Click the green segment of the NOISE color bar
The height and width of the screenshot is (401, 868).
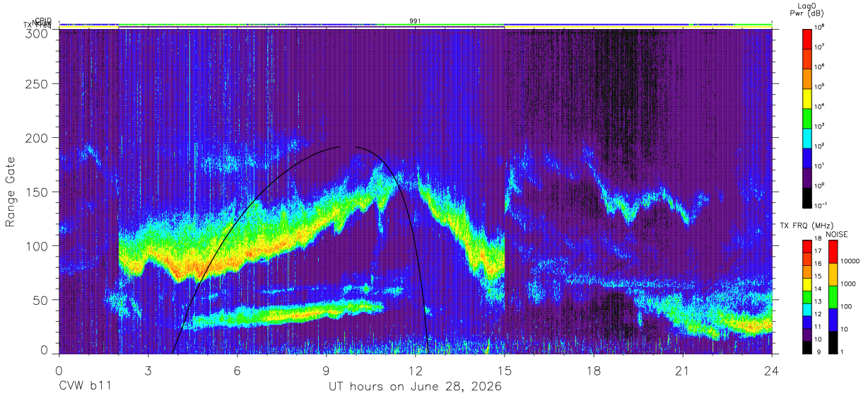pyautogui.click(x=833, y=296)
